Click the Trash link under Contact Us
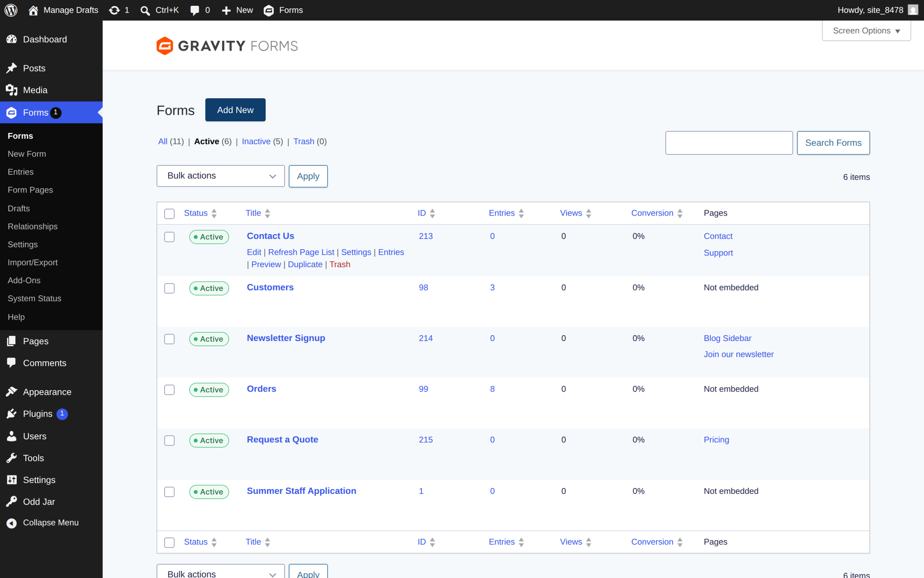The height and width of the screenshot is (578, 924). tap(340, 264)
